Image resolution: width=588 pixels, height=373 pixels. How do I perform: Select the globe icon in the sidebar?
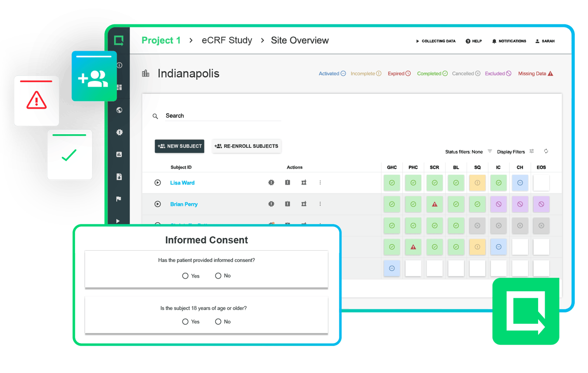[x=119, y=110]
